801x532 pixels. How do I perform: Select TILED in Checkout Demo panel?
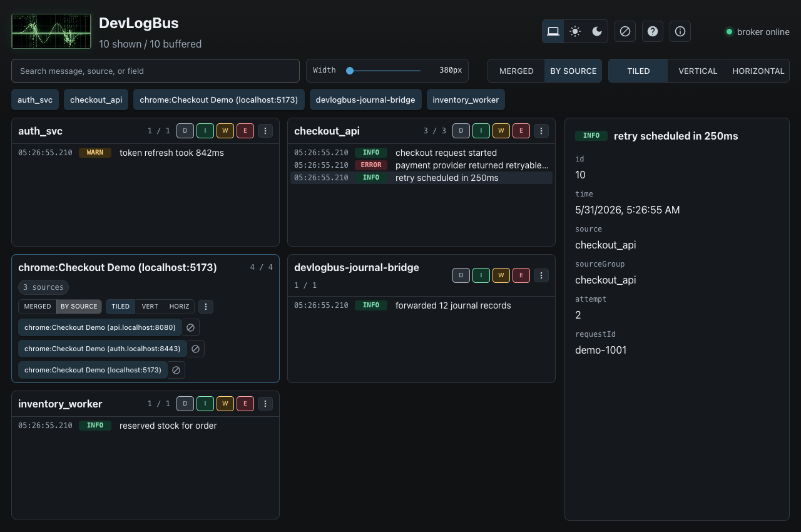pos(121,307)
